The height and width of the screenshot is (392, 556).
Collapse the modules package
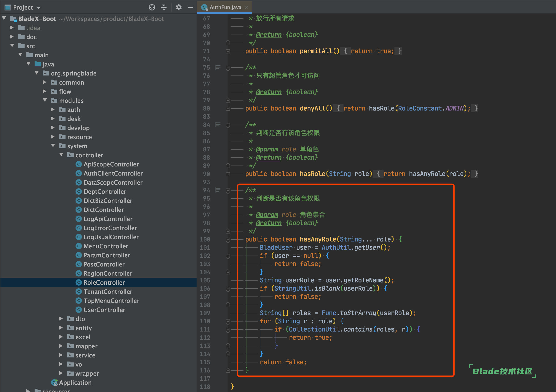click(45, 100)
